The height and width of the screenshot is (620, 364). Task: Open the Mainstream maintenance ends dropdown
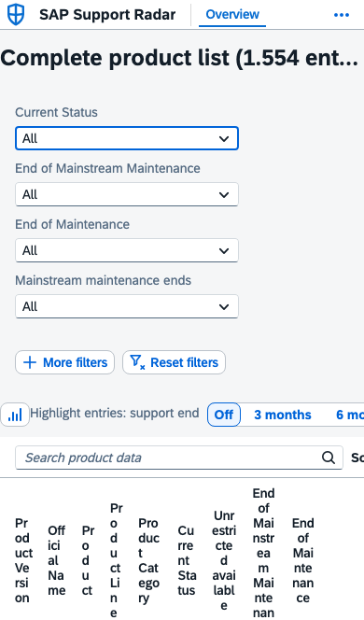127,306
